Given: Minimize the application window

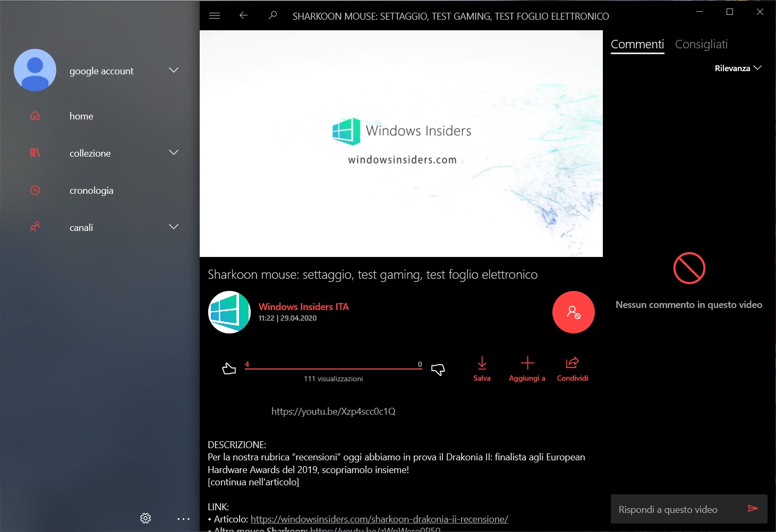Looking at the screenshot, I should click(700, 12).
